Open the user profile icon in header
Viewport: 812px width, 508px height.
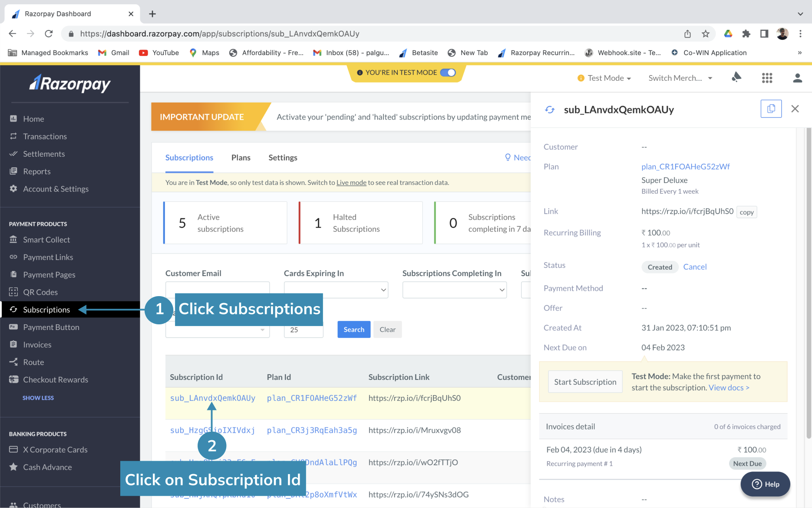click(797, 78)
